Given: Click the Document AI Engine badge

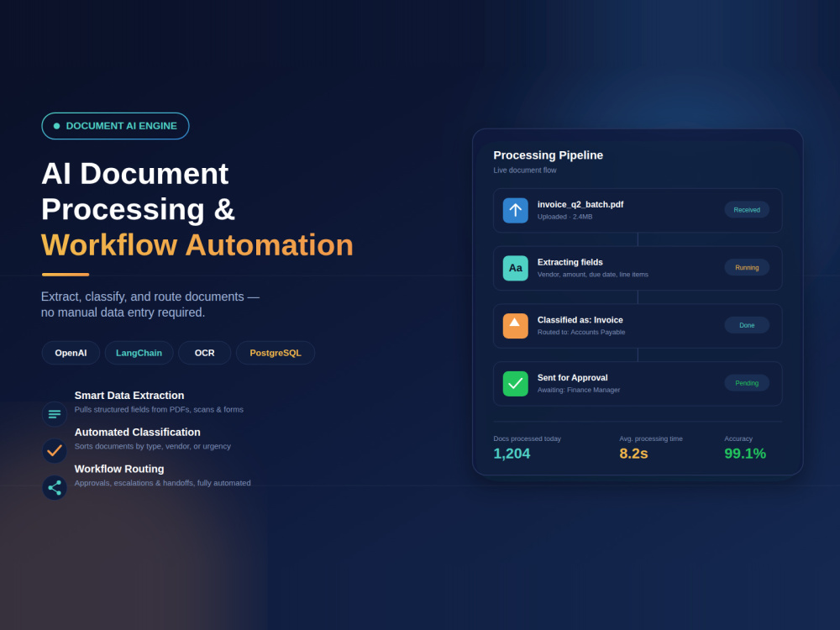Looking at the screenshot, I should 115,126.
